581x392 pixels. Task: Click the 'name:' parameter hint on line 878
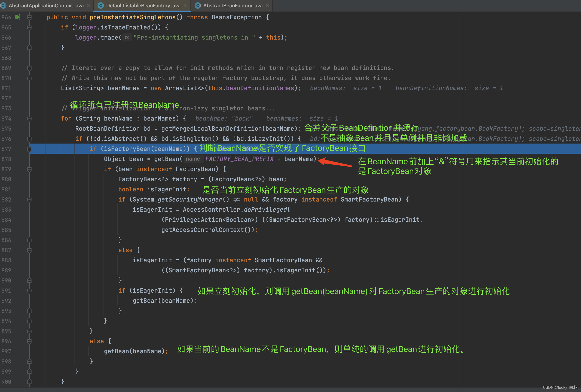point(194,159)
